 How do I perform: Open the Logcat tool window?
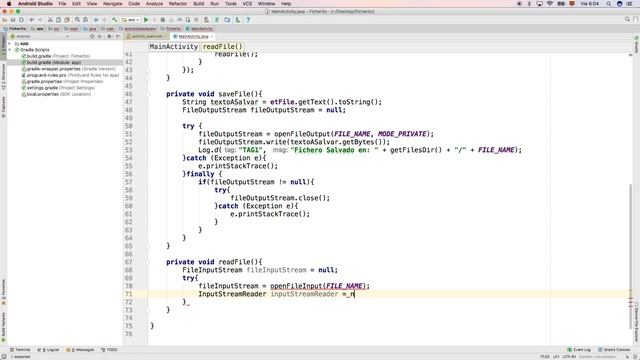point(48,350)
